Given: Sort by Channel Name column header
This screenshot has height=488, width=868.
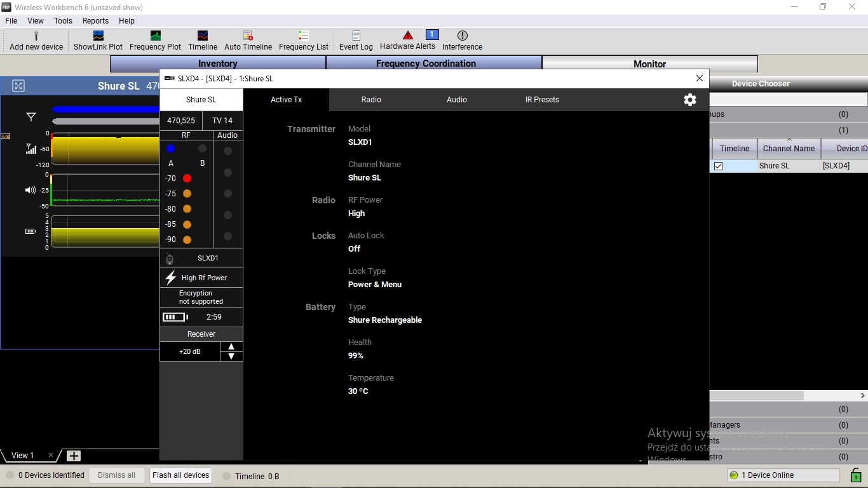Looking at the screenshot, I should point(789,148).
